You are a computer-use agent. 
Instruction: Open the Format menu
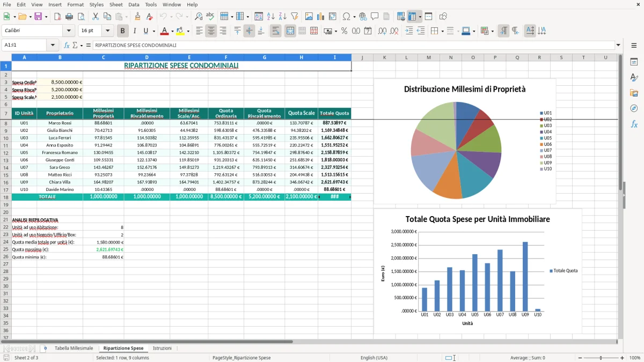point(76,4)
